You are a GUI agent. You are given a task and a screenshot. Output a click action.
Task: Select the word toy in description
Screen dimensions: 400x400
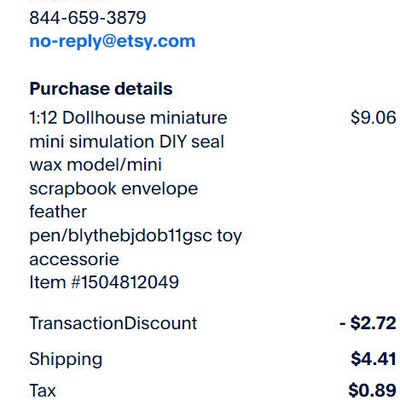229,237
